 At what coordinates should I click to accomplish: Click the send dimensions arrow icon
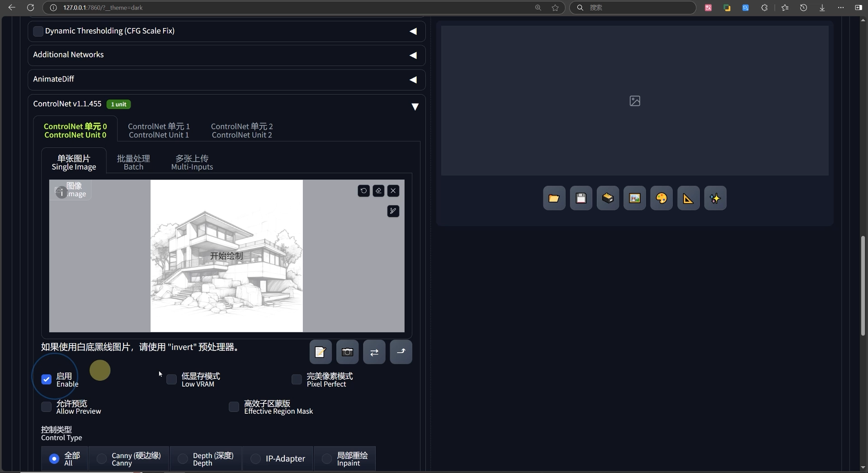point(401,352)
